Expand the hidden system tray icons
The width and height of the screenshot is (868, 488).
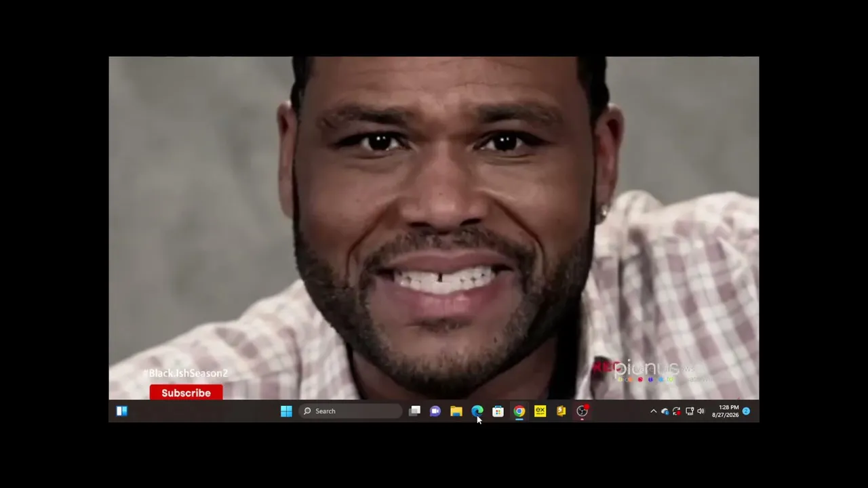653,411
